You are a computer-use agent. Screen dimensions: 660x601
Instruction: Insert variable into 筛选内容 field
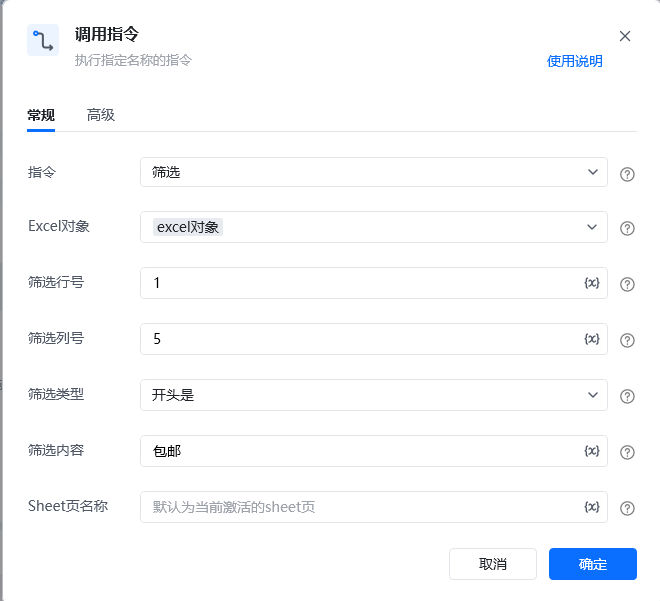point(591,451)
